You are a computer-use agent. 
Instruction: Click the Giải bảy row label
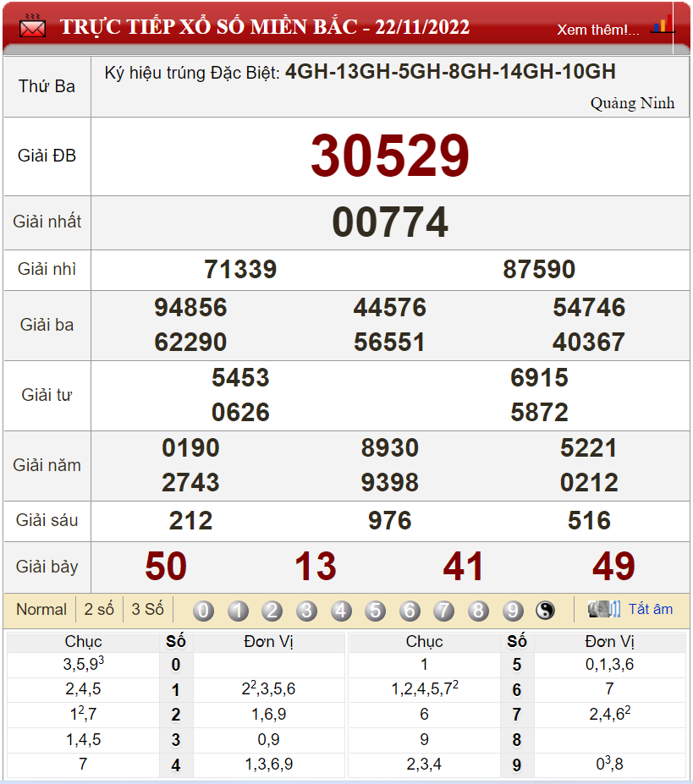pyautogui.click(x=47, y=567)
